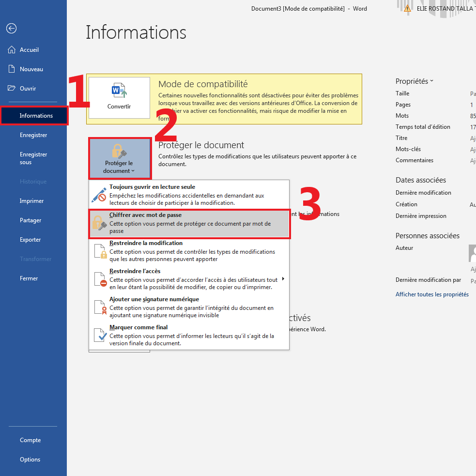Open the Protéger le document dropdown
This screenshot has width=476, height=476.
point(119,158)
